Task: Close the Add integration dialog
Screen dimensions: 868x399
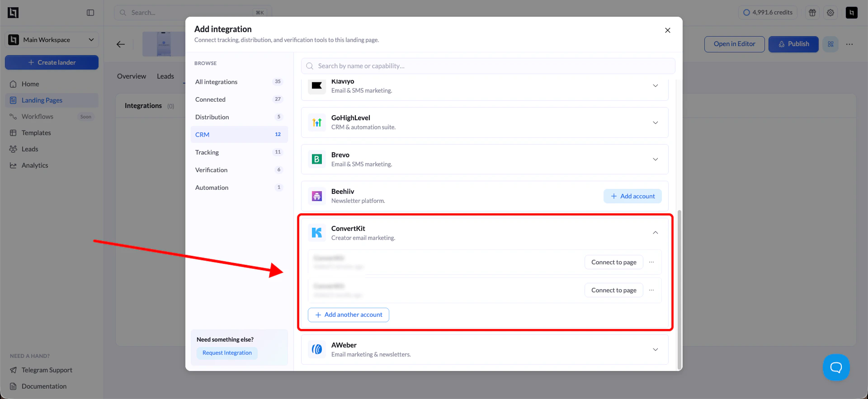Action: tap(668, 30)
